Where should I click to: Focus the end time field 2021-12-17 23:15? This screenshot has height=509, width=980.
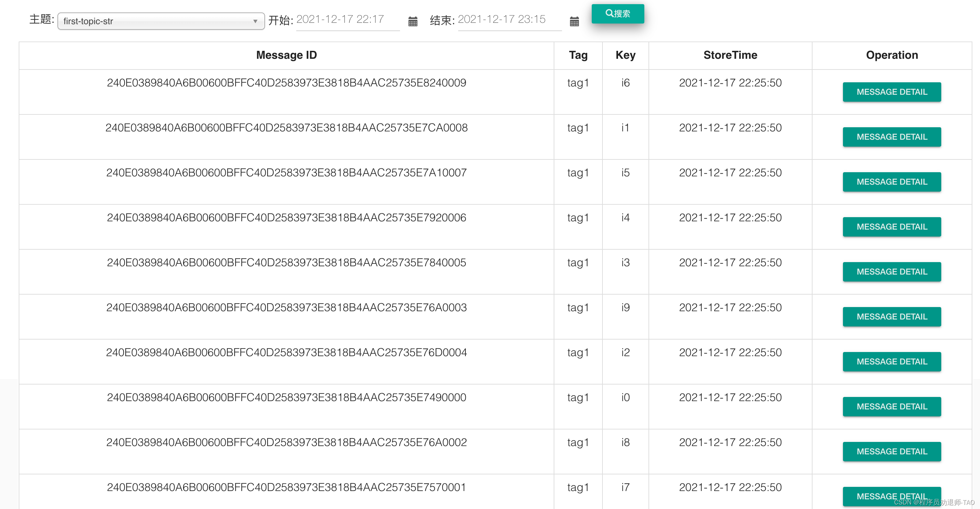(x=510, y=20)
